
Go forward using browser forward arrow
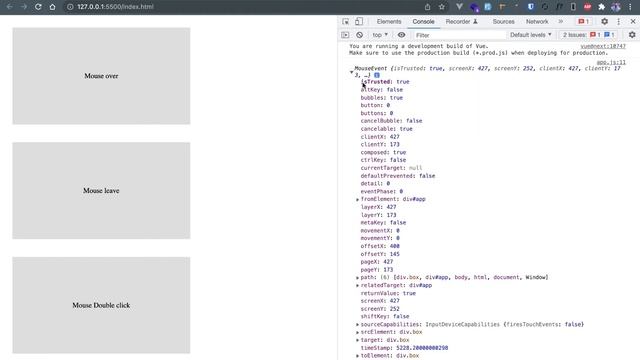point(24,7)
